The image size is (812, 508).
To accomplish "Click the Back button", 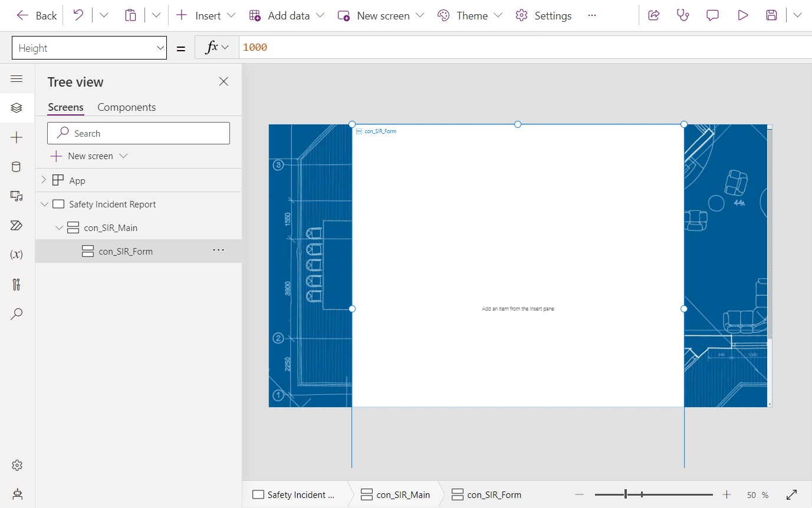I will [35, 15].
